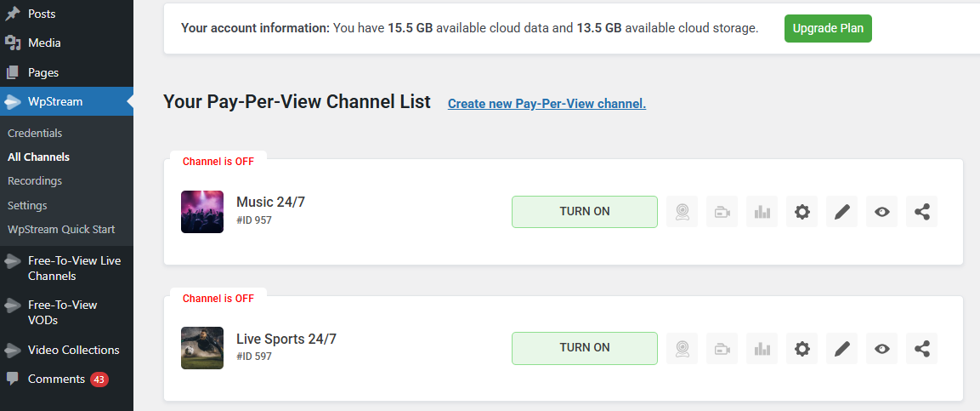
Task: Open settings gear for Music 24/7 channel
Action: [x=802, y=211]
